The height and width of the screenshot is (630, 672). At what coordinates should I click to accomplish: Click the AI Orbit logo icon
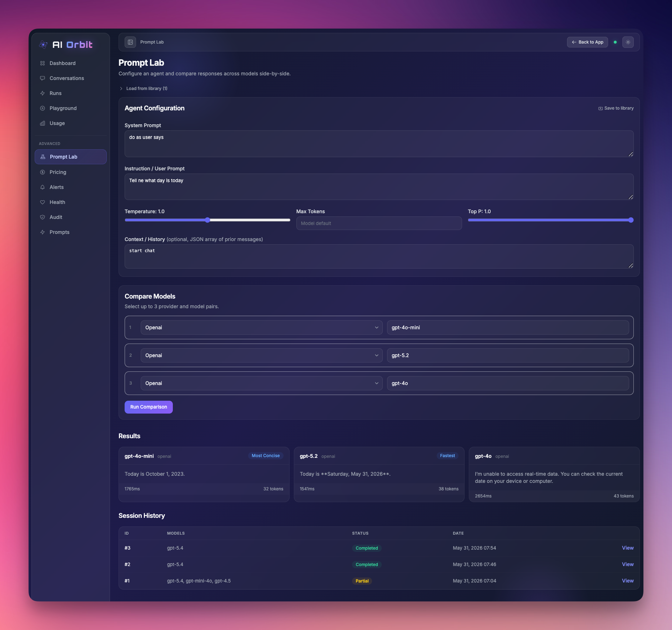[x=44, y=45]
